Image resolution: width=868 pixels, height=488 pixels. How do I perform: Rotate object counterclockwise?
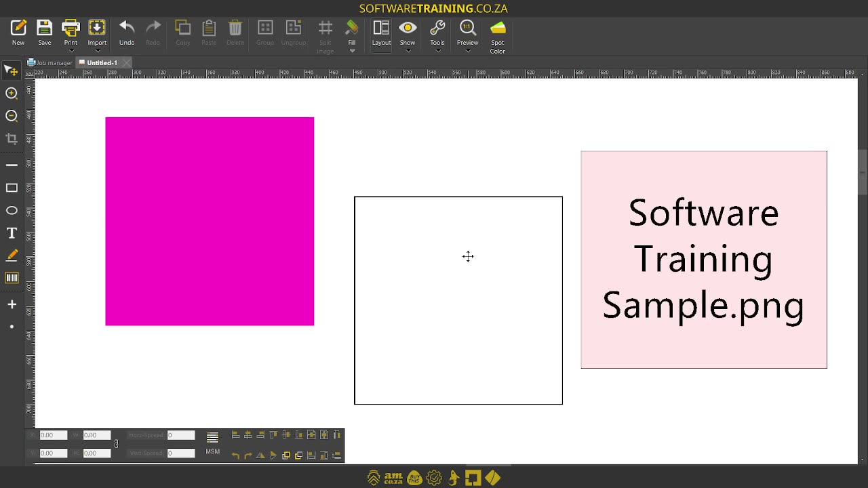pos(235,455)
